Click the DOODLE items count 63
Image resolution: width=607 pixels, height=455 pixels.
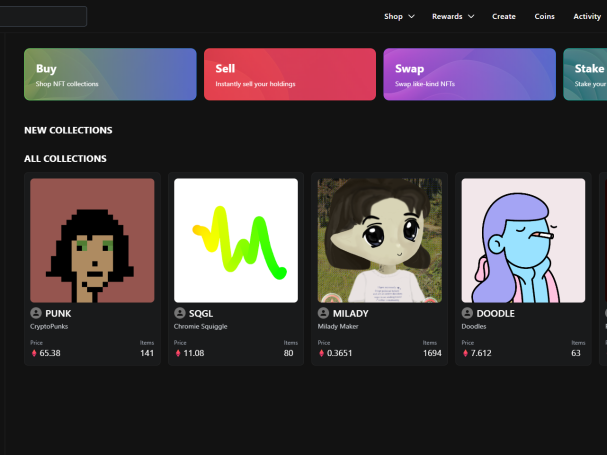tap(576, 353)
